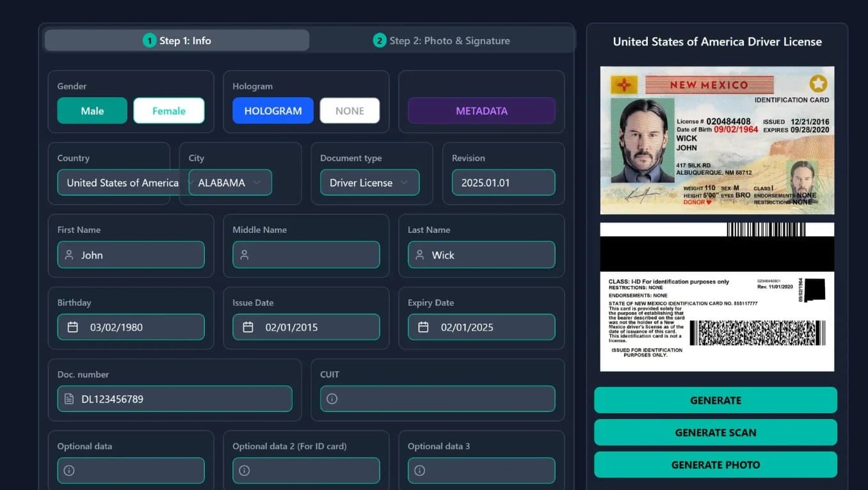Image resolution: width=868 pixels, height=490 pixels.
Task: Click the doc number value "DL123456789"
Action: click(x=112, y=399)
